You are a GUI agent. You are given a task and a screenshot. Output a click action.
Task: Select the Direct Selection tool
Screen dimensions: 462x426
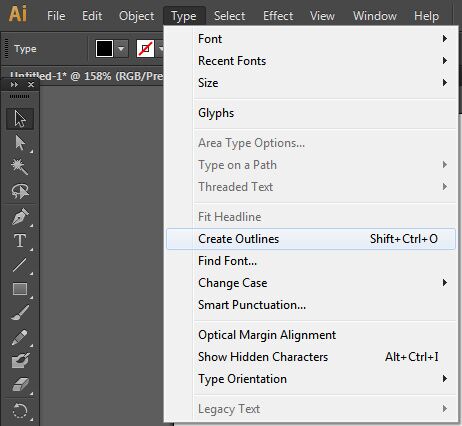pos(20,143)
